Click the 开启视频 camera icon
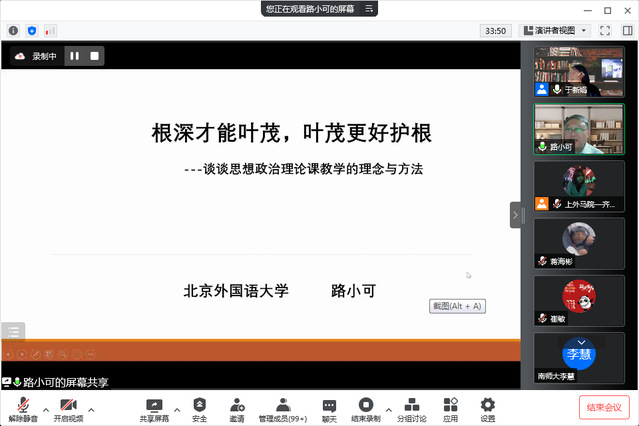 coord(68,405)
